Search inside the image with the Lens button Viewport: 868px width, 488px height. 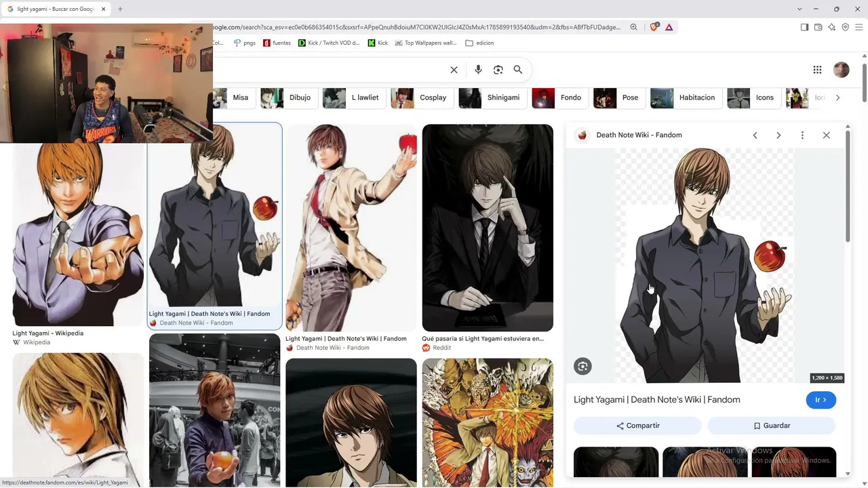click(583, 367)
